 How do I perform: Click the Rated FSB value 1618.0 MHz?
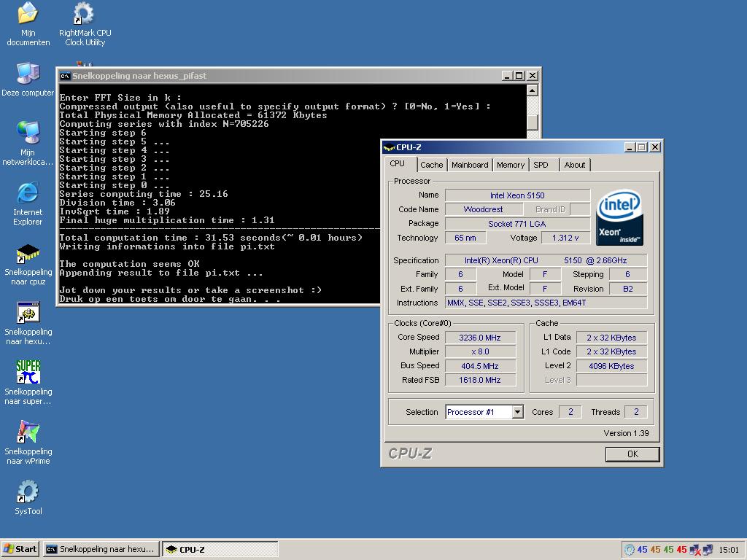[480, 380]
